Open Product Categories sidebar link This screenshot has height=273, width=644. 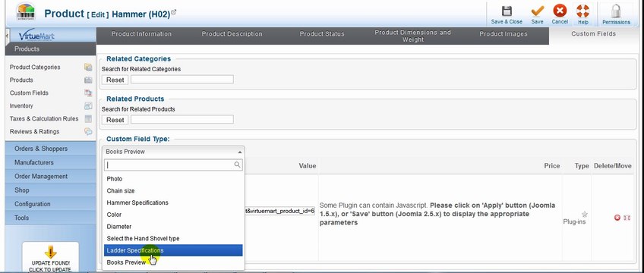(x=35, y=67)
